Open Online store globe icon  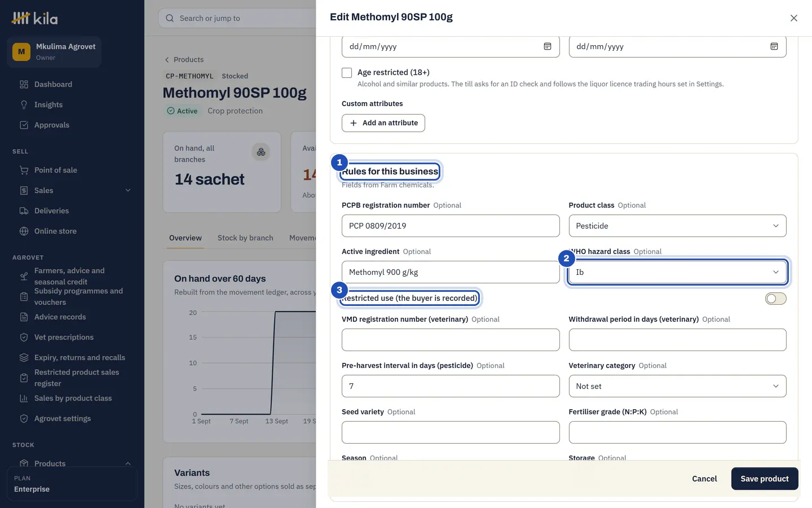tap(24, 231)
